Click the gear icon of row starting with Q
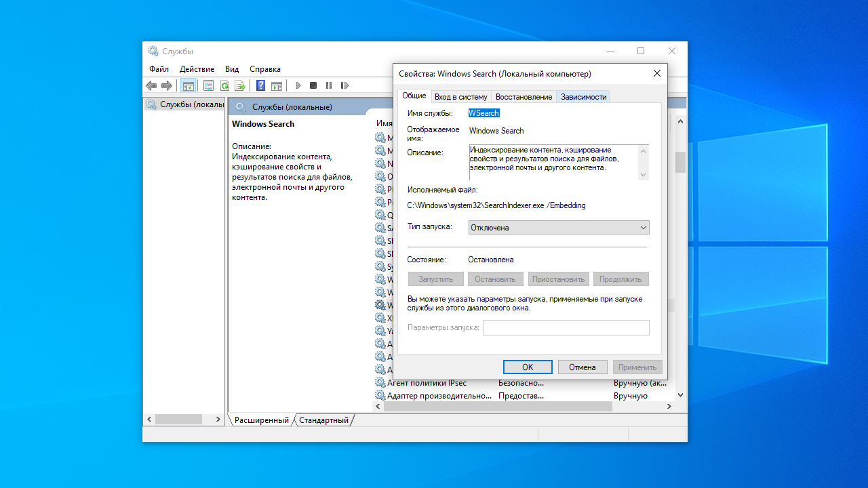This screenshot has width=868, height=488. coord(380,215)
